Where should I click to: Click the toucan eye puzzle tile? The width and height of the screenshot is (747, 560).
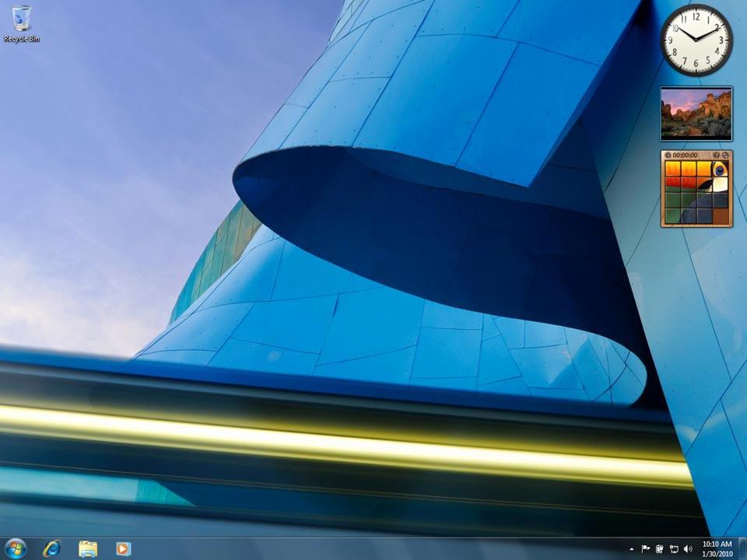click(721, 169)
